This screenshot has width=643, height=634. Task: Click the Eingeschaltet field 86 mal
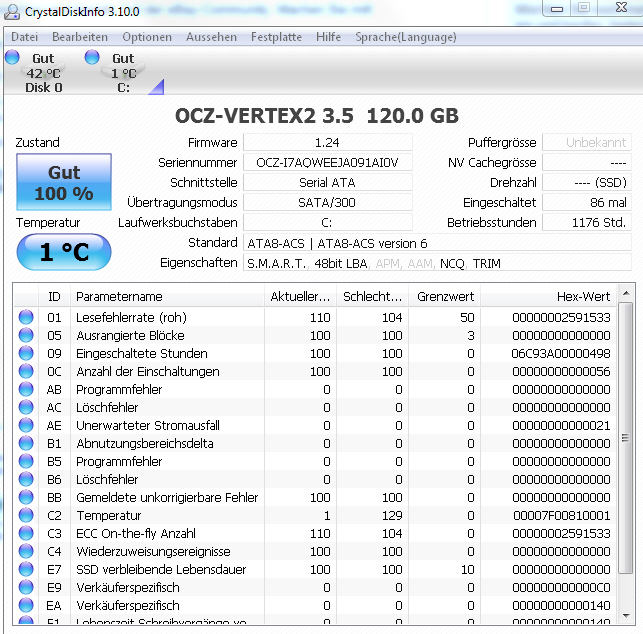click(x=587, y=202)
